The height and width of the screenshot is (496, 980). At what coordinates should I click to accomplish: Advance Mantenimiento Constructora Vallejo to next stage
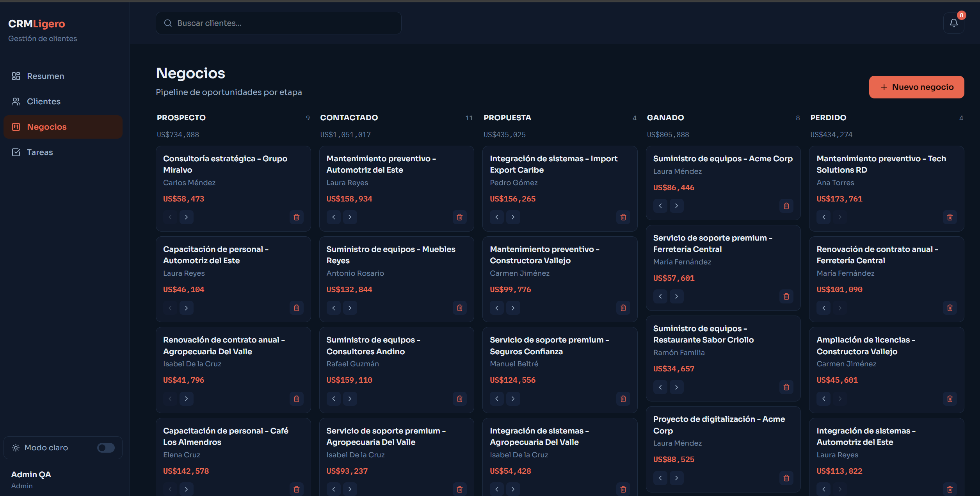point(513,308)
